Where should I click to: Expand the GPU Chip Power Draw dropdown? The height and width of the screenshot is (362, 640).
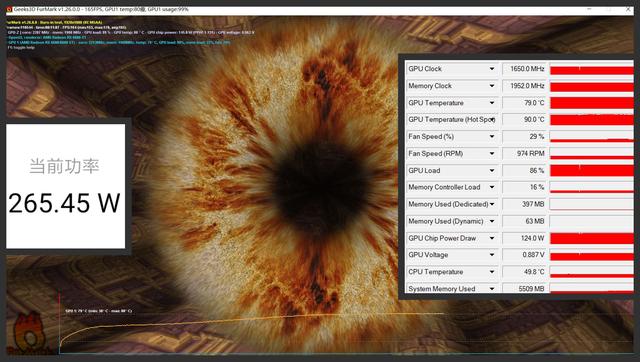(492, 238)
